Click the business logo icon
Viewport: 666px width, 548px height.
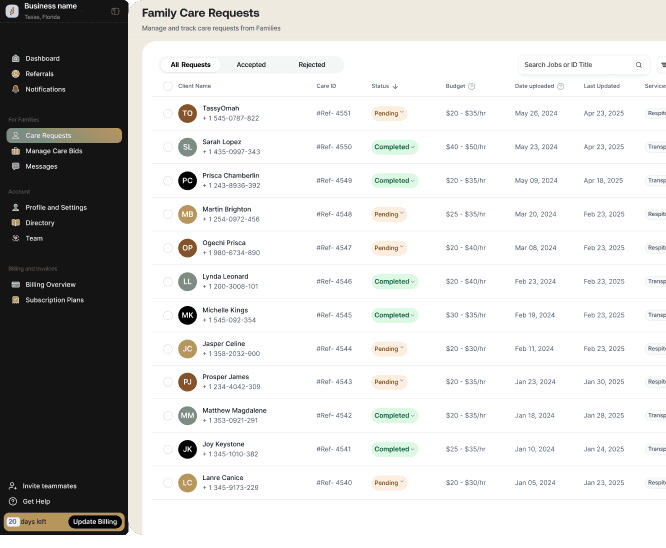(x=12, y=11)
